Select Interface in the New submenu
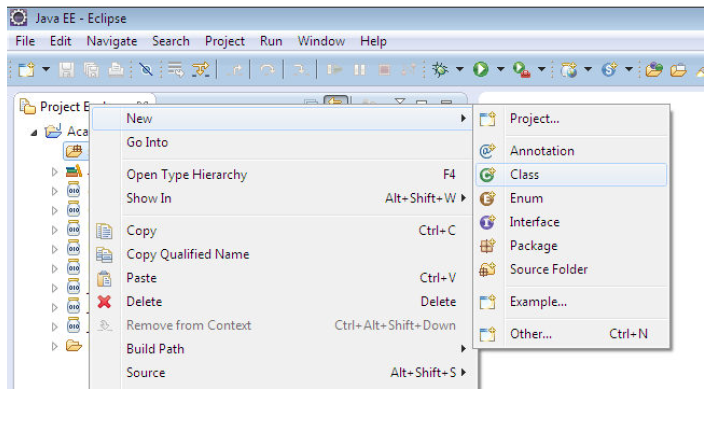Screen dimensions: 709x423 point(572,222)
